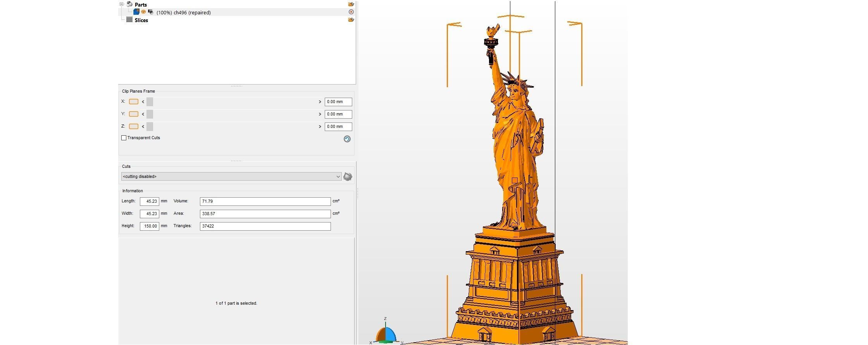Screen dimensions: 868x345
Task: Click the Area field showing 338.57
Action: click(265, 214)
